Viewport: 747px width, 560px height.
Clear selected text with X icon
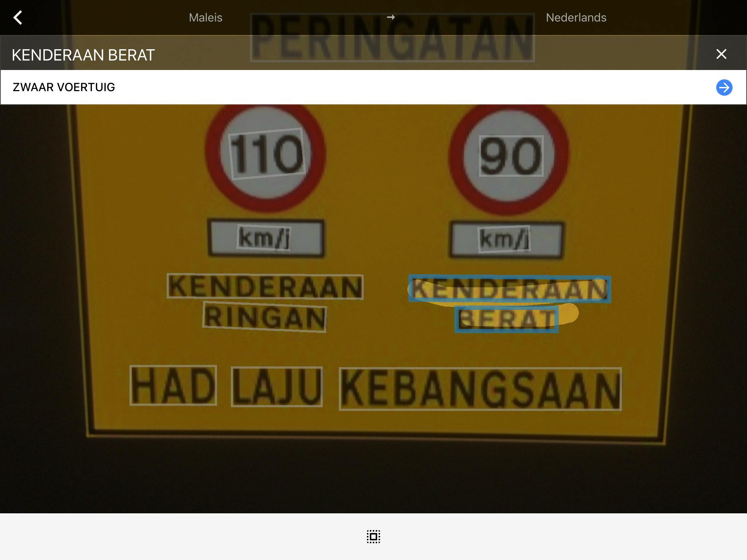[x=721, y=54]
